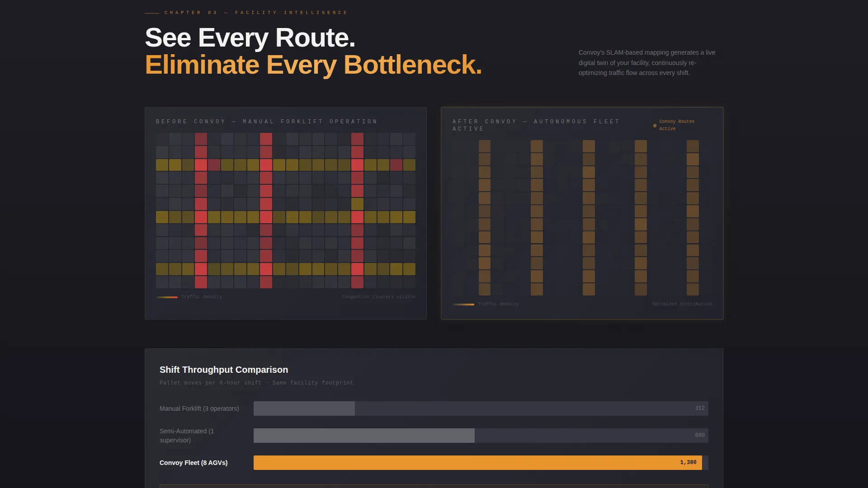The image size is (868, 488).
Task: Click the Manual Forklift gray throughput bar
Action: (x=304, y=408)
